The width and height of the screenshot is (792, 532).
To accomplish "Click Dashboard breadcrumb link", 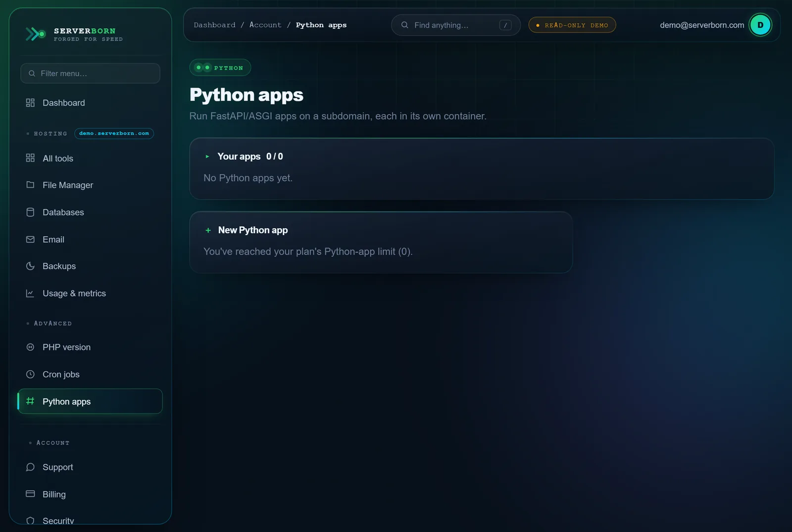I will click(214, 25).
